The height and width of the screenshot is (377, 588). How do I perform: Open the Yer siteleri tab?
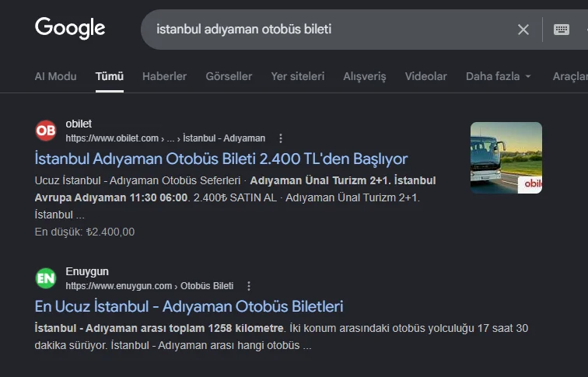click(298, 76)
